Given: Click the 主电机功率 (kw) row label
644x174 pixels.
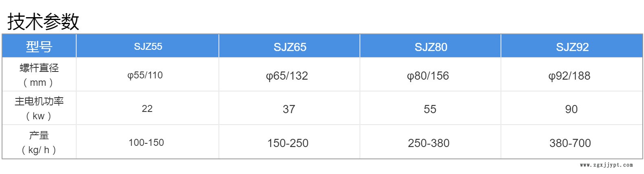Looking at the screenshot, I should click(39, 109).
